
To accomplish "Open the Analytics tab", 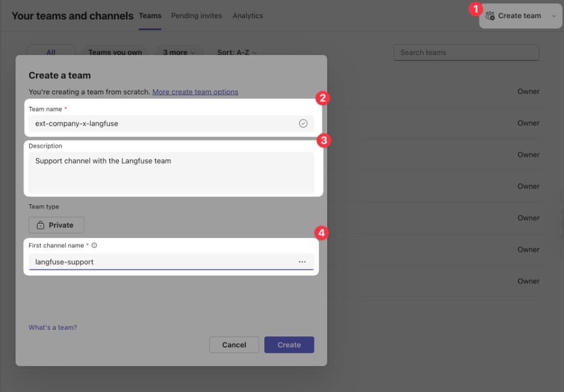I will point(247,15).
